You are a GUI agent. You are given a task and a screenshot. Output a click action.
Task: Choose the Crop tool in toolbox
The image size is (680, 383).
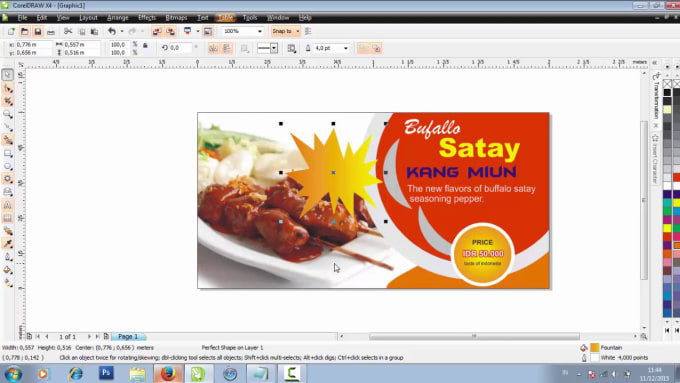click(x=7, y=101)
